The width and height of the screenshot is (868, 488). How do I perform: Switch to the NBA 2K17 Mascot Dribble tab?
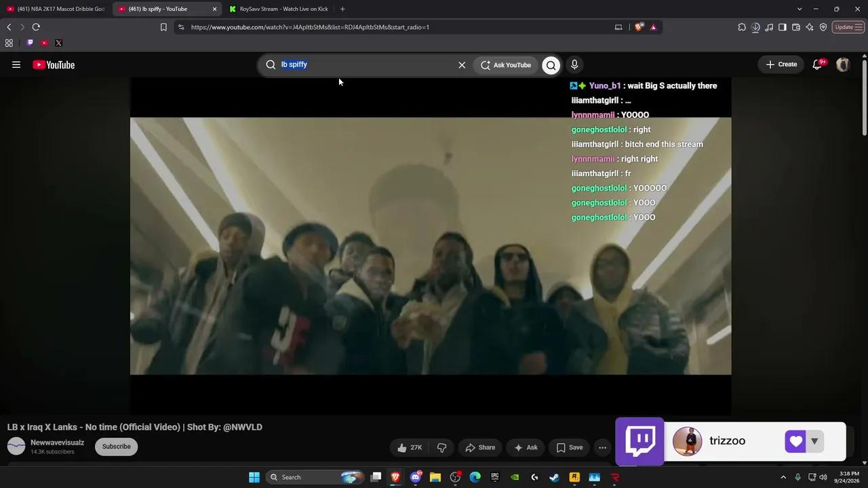[x=56, y=9]
